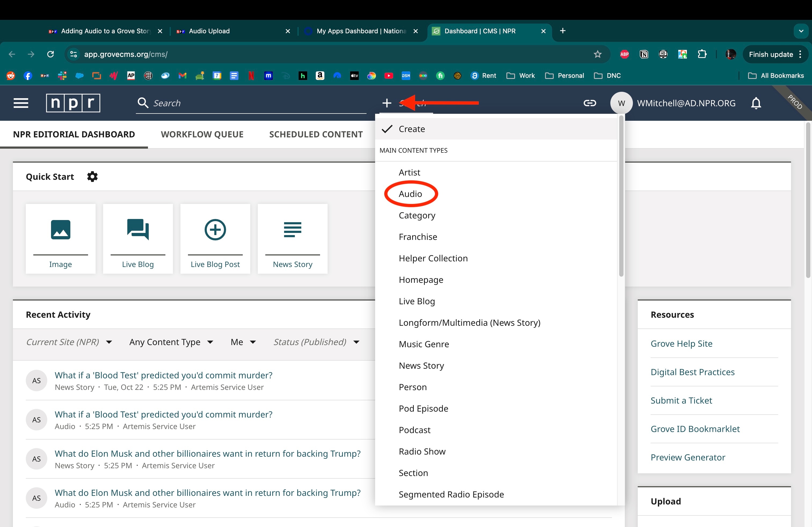
Task: Open the Digital Best Practices link
Action: pyautogui.click(x=693, y=372)
